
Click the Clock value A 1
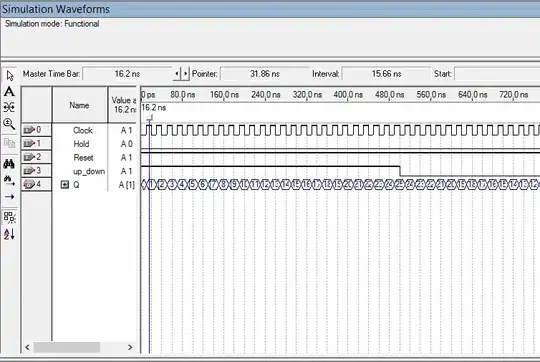coord(126,130)
